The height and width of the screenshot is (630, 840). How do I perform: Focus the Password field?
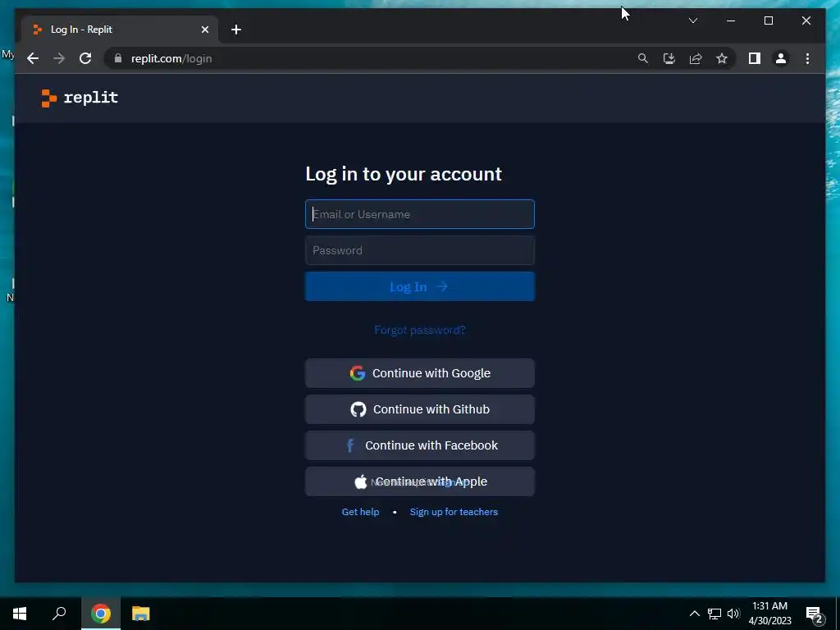tap(419, 250)
